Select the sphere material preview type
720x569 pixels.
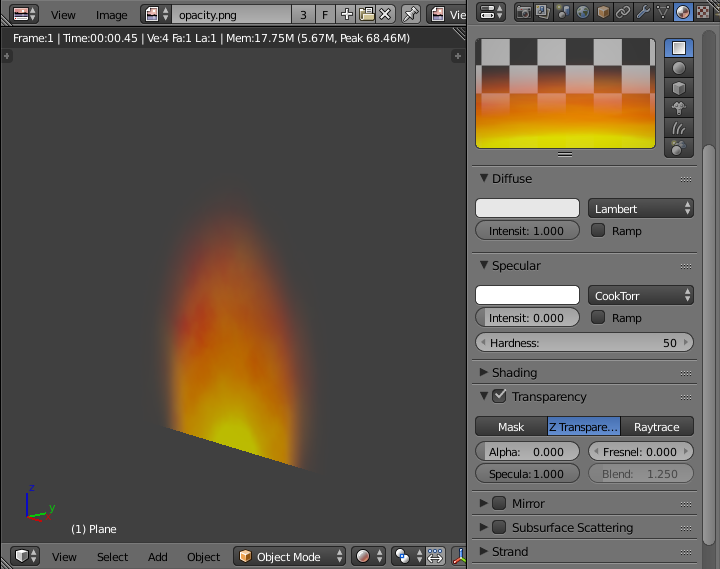click(679, 68)
